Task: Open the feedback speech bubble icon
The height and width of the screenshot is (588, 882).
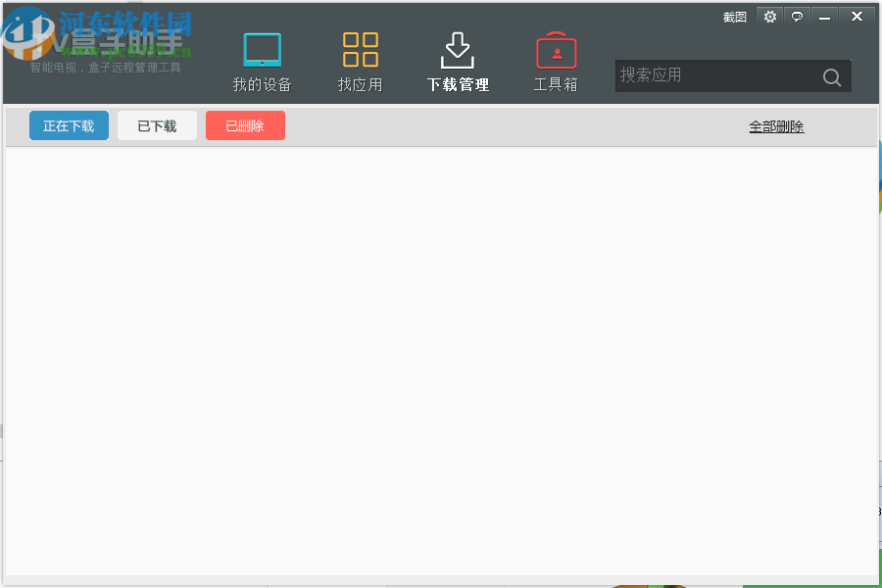Action: click(x=797, y=17)
